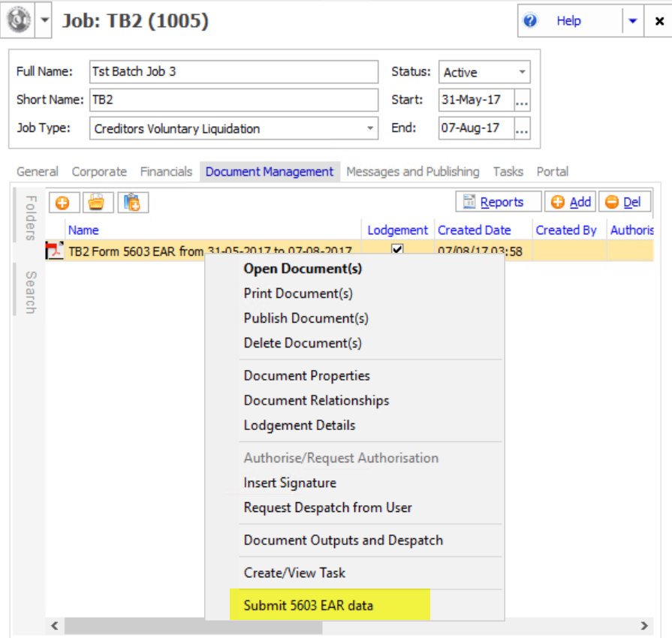Image resolution: width=672 pixels, height=638 pixels.
Task: Open the Messages and Publishing tab
Action: click(x=413, y=172)
